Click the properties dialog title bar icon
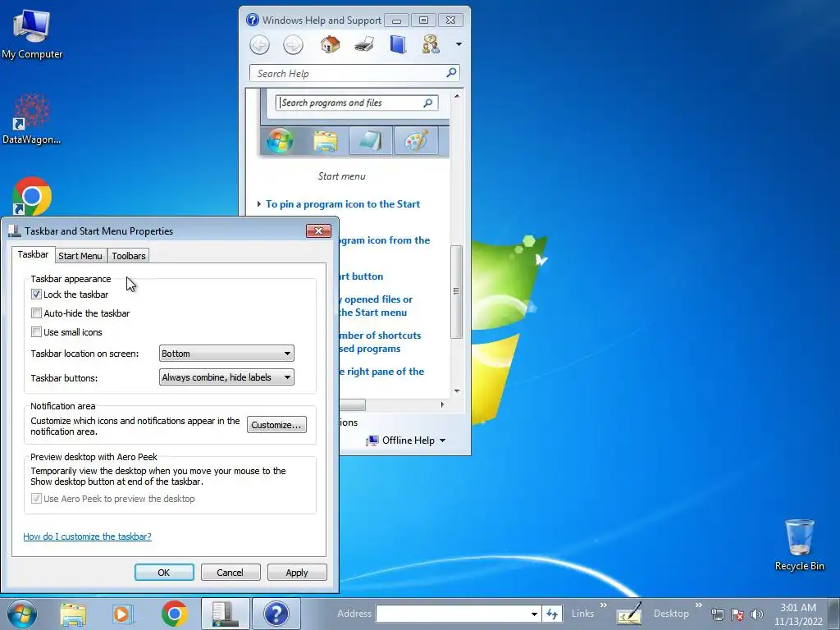Image resolution: width=840 pixels, height=630 pixels. pos(15,231)
